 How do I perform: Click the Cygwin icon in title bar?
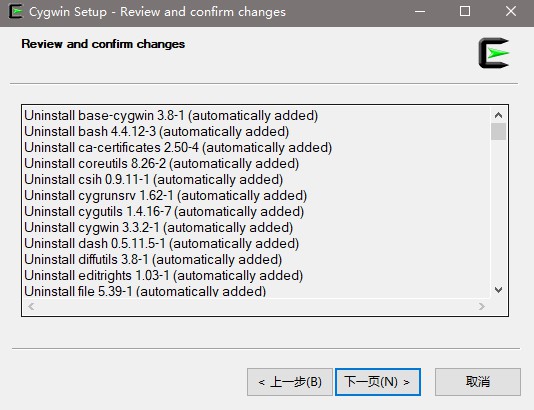point(16,12)
